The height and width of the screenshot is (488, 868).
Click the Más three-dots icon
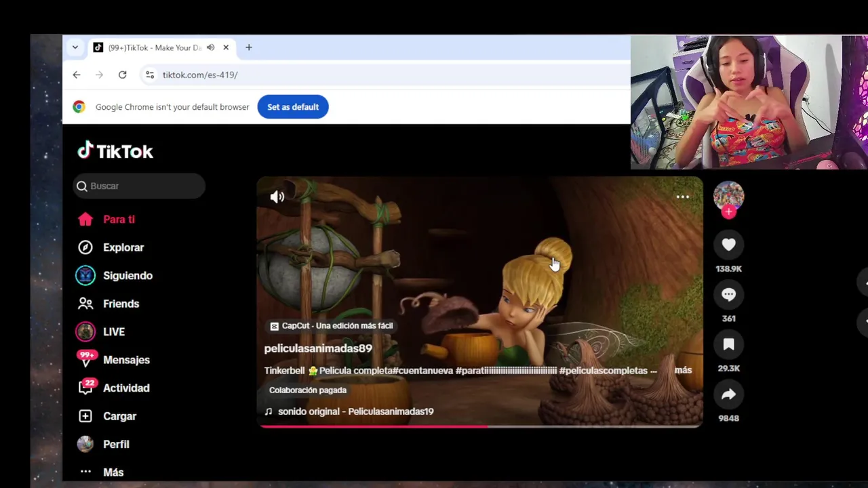(85, 472)
